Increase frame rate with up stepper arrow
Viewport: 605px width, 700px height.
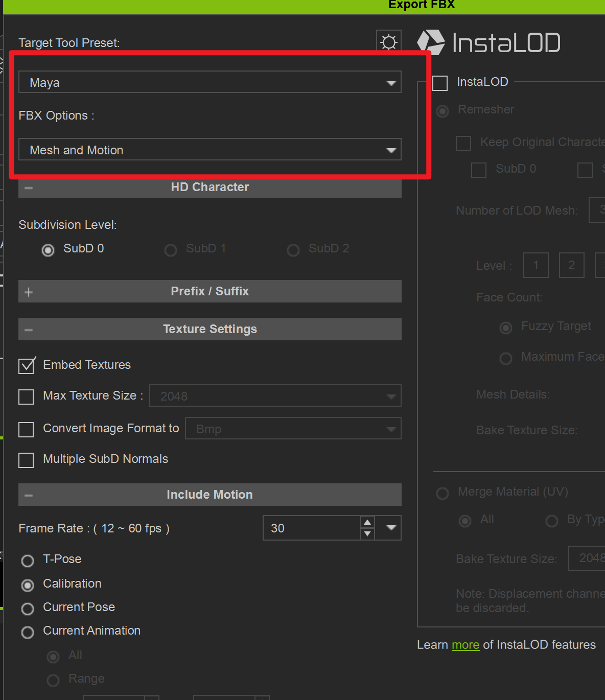pyautogui.click(x=367, y=522)
